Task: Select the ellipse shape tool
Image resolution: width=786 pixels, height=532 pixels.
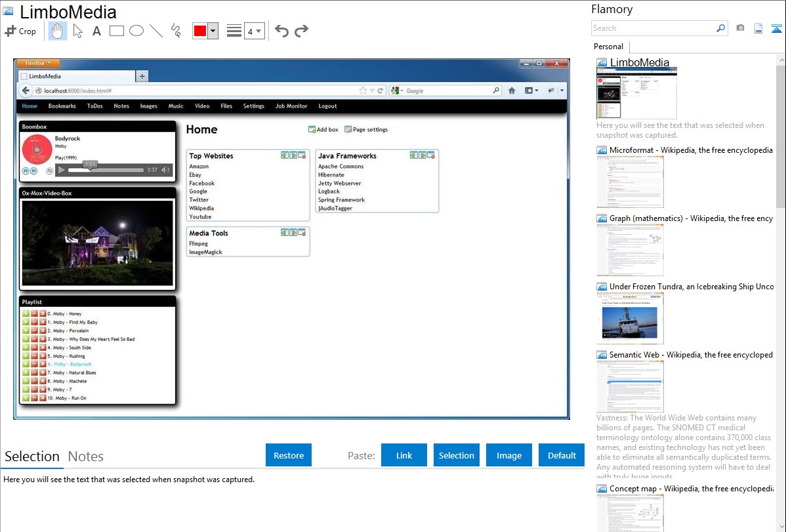Action: point(136,31)
